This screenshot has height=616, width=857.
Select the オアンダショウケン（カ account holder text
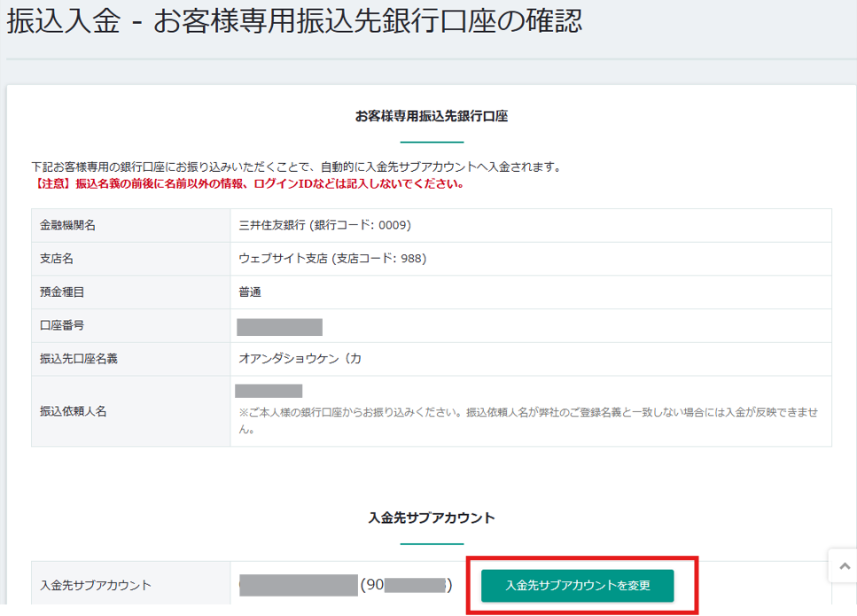coord(300,359)
